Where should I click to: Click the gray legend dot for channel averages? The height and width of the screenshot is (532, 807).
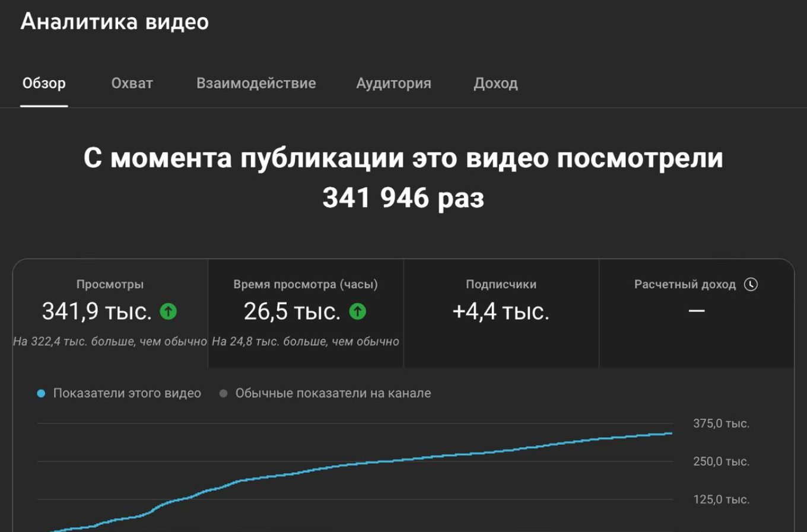click(223, 393)
